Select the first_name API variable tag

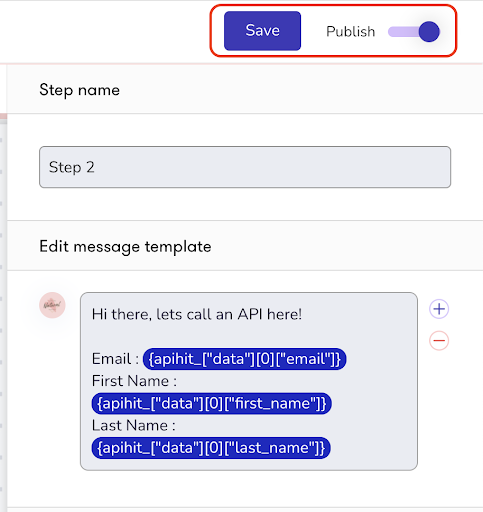[x=211, y=403]
